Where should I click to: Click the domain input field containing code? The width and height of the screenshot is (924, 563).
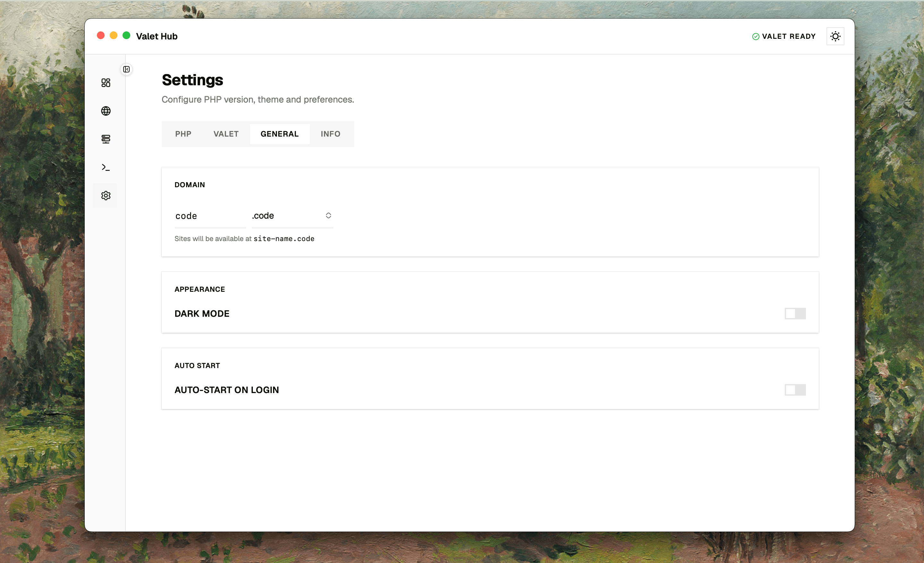210,216
